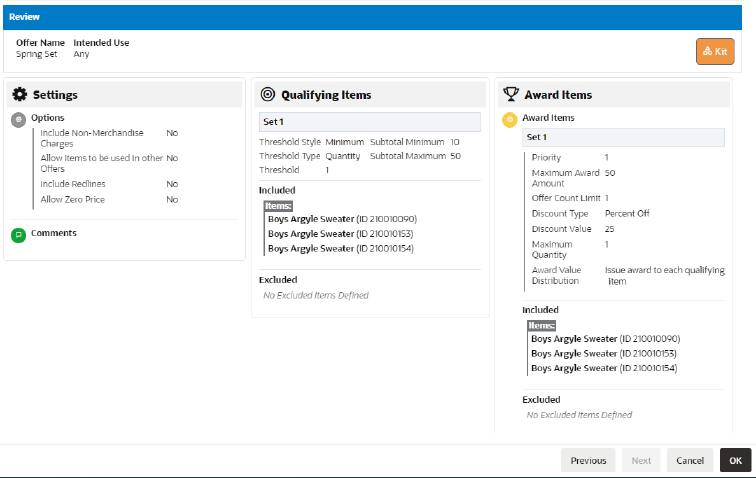
Task: Select award Boys Argyle Sweater ID 210010154
Action: click(x=604, y=368)
